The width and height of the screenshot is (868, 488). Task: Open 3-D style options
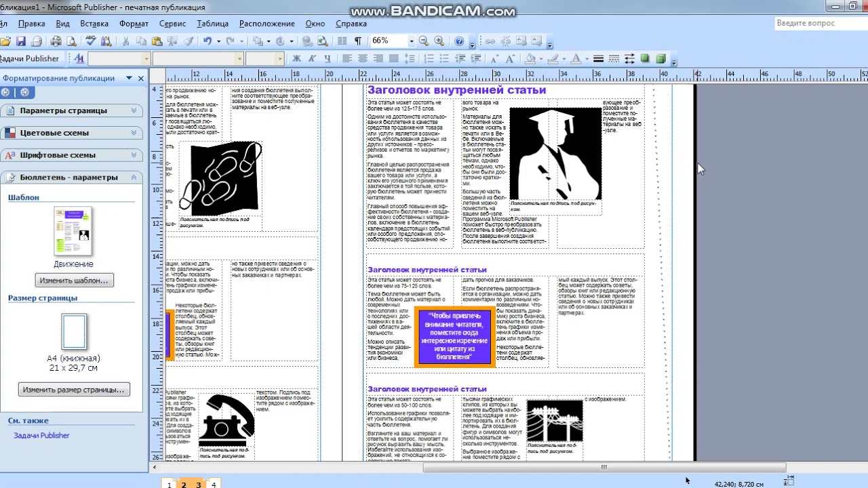(660, 59)
